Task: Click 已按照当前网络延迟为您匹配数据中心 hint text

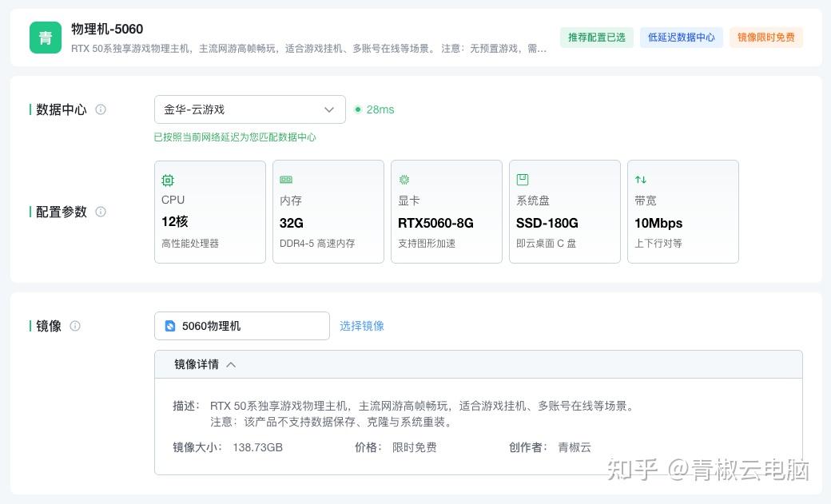Action: (x=235, y=137)
